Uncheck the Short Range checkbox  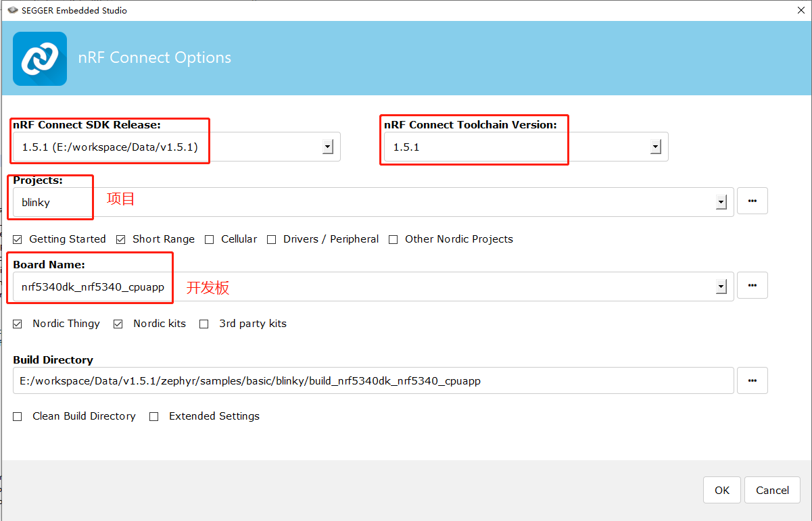click(x=120, y=239)
